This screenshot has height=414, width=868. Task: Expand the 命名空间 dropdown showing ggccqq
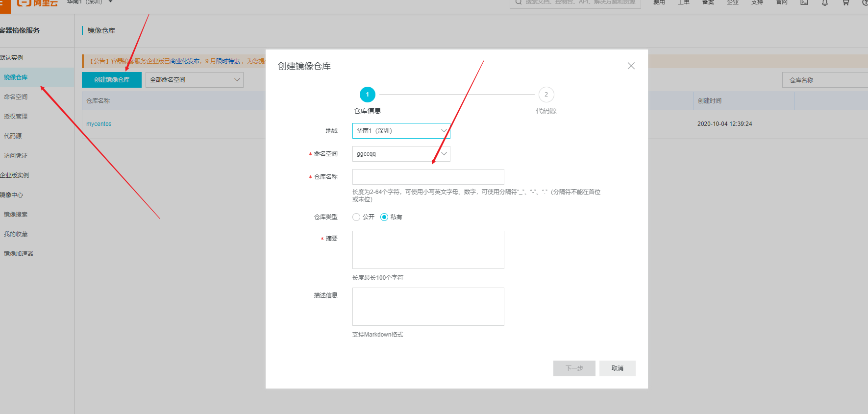click(x=401, y=154)
